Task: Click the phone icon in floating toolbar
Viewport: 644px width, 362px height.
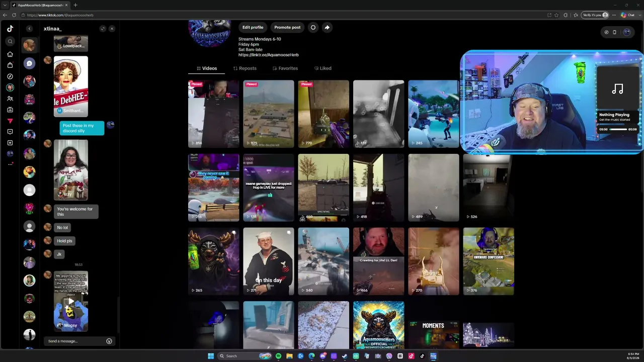Action: (x=614, y=32)
